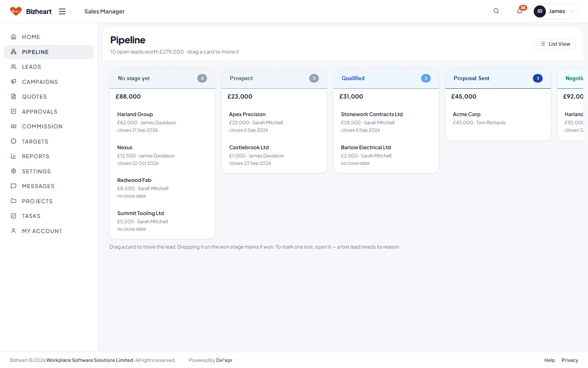Click the My Account person icon
This screenshot has height=368, width=588.
point(13,231)
